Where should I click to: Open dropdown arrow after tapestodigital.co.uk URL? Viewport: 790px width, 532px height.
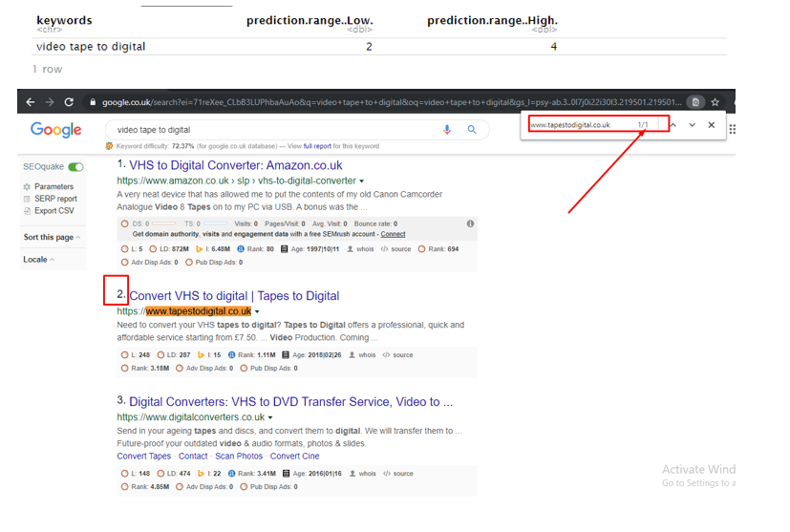(257, 311)
